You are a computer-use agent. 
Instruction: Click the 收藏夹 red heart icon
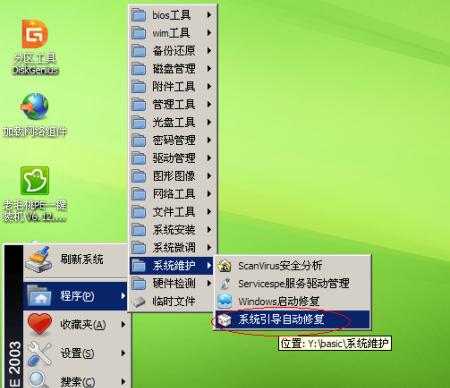point(40,323)
